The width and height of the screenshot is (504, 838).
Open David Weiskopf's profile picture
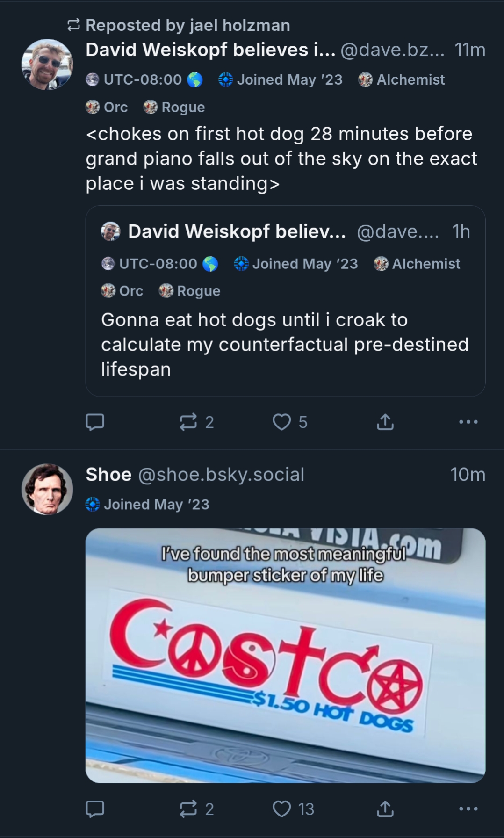47,65
